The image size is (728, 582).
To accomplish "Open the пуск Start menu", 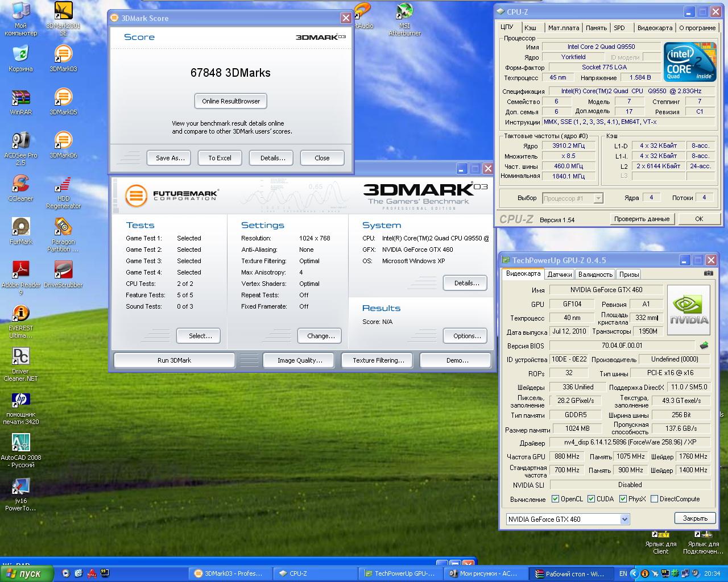I will [27, 573].
